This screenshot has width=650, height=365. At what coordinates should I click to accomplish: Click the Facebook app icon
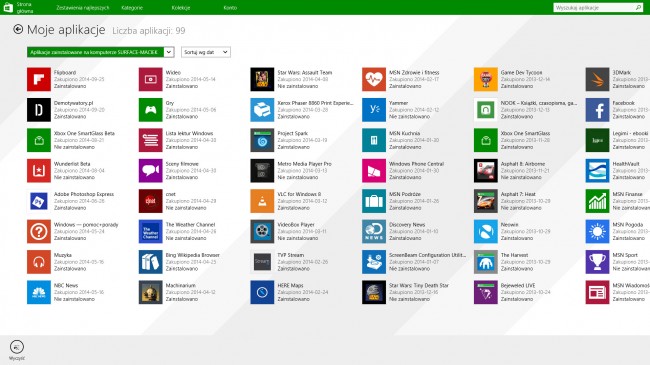tap(597, 110)
